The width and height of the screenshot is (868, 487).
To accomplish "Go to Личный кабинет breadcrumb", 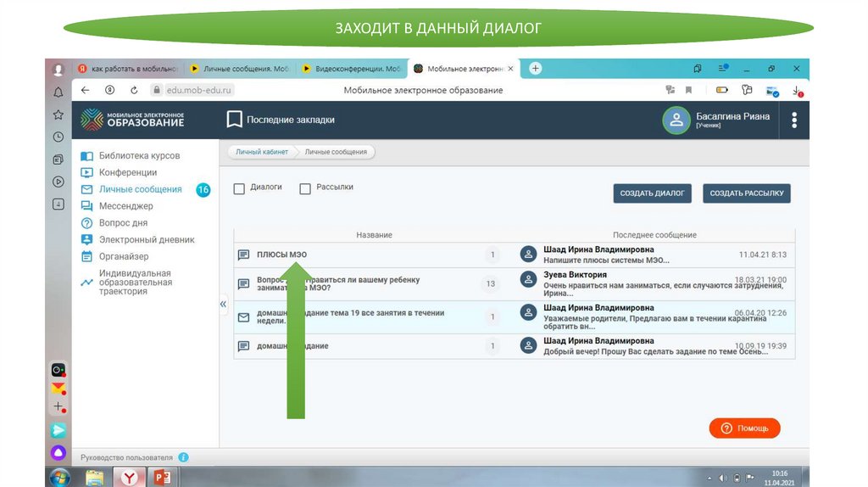I will 262,152.
